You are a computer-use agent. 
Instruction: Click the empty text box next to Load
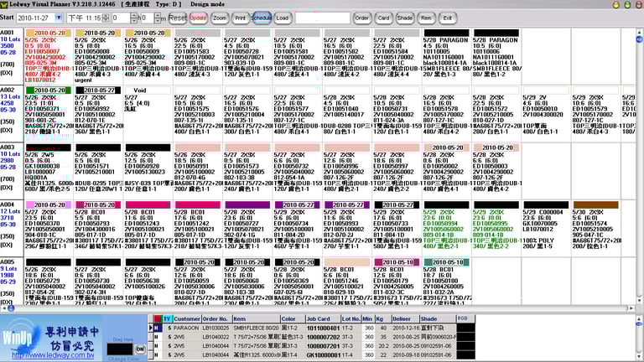(322, 18)
